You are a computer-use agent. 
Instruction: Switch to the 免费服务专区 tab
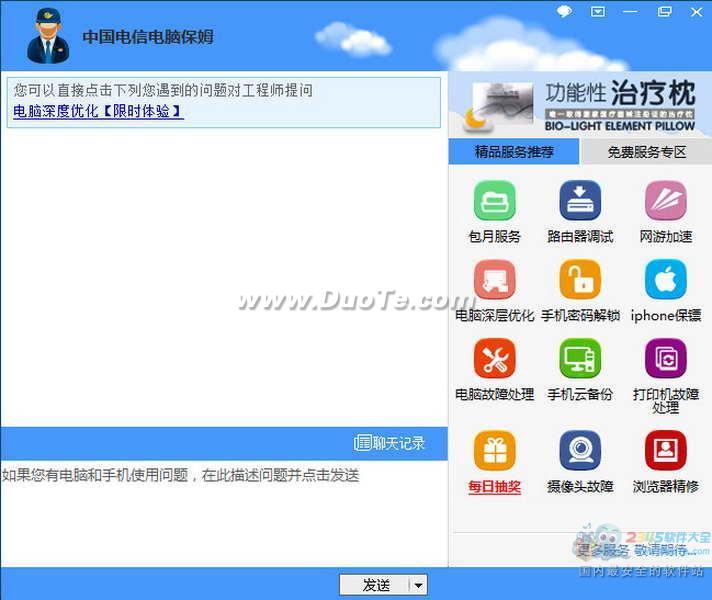(x=647, y=152)
